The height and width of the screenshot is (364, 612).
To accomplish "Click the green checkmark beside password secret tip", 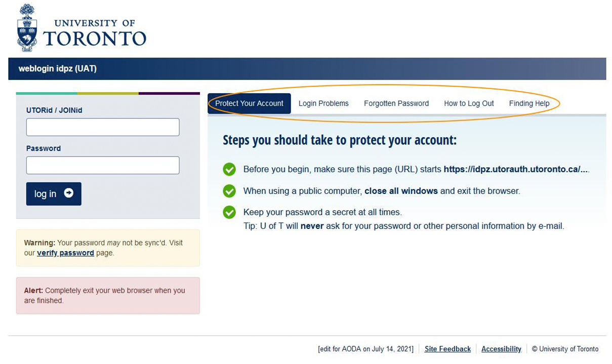I will tap(229, 212).
